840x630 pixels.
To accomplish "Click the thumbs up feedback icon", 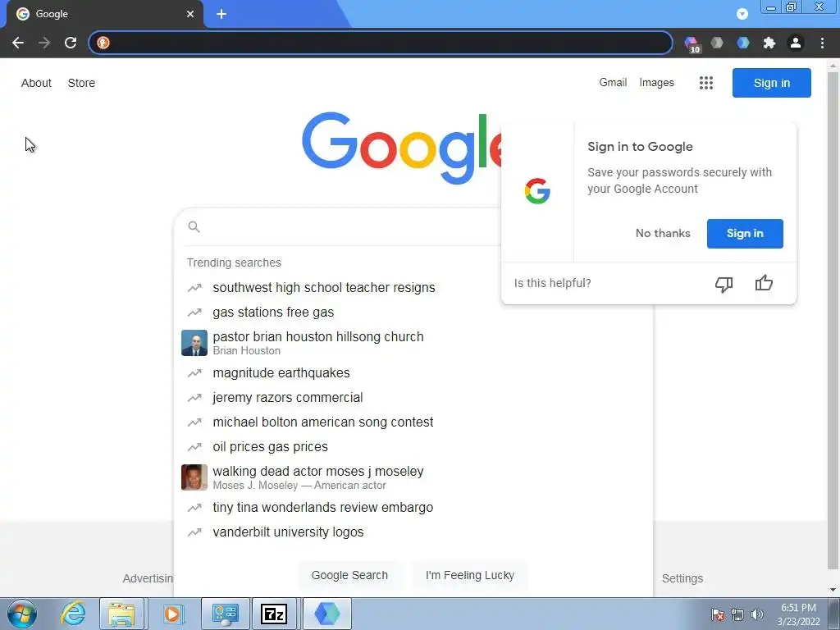I will click(x=764, y=283).
